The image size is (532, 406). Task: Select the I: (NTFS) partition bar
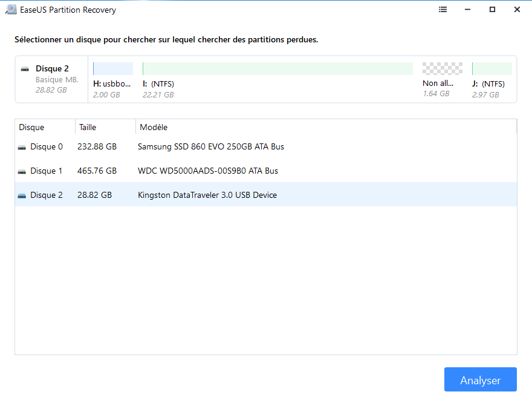pyautogui.click(x=277, y=68)
